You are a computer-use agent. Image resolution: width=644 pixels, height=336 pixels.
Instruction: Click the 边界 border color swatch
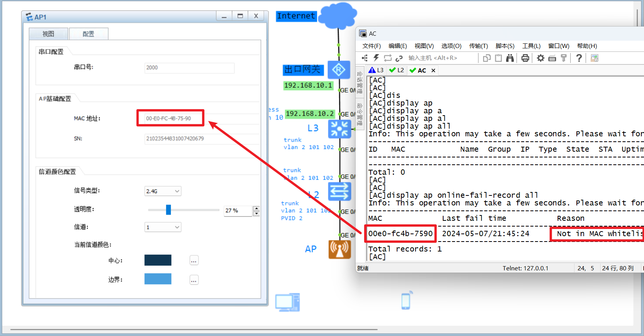pos(158,279)
